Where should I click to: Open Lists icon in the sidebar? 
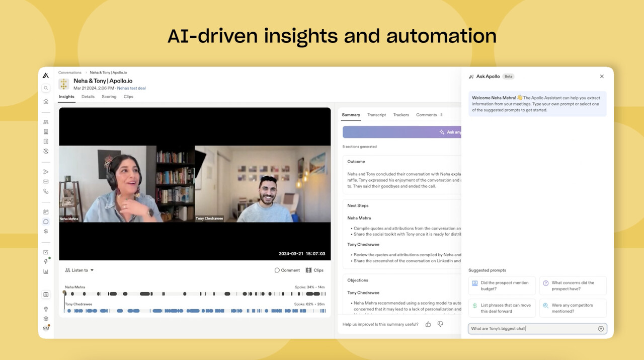46,141
